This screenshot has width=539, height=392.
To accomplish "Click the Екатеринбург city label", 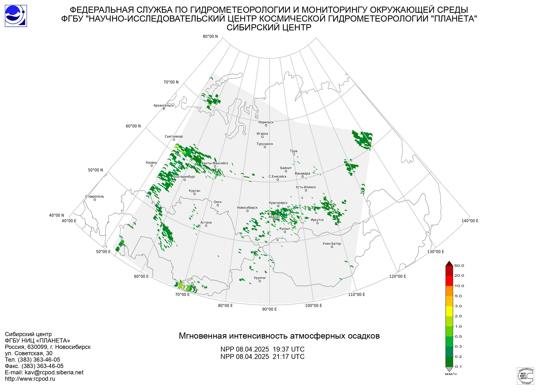I will tap(184, 177).
